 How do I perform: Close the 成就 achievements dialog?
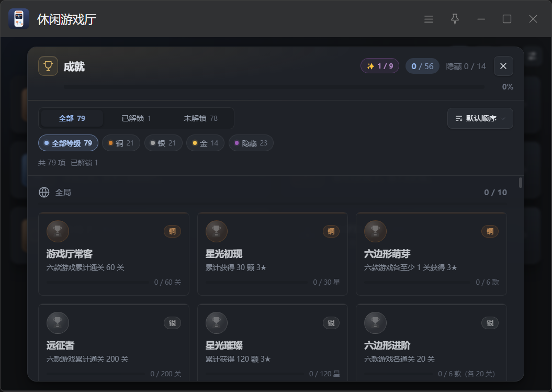click(503, 66)
